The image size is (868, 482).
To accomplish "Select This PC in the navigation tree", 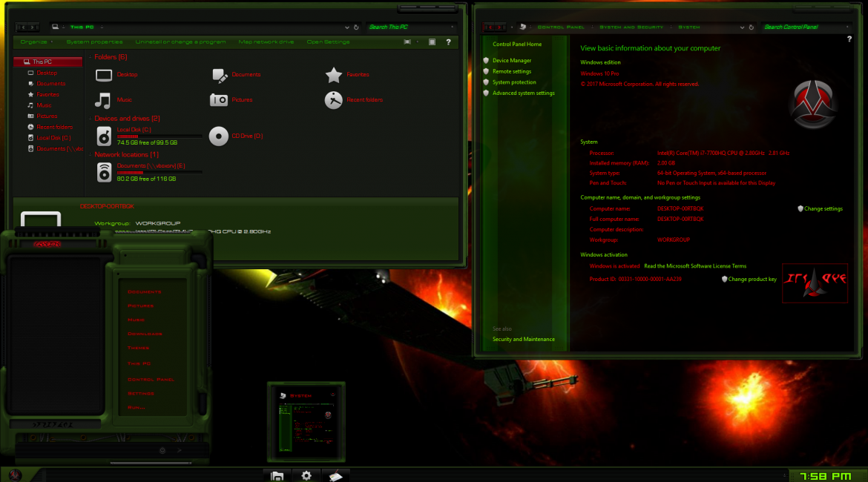I will pos(47,62).
